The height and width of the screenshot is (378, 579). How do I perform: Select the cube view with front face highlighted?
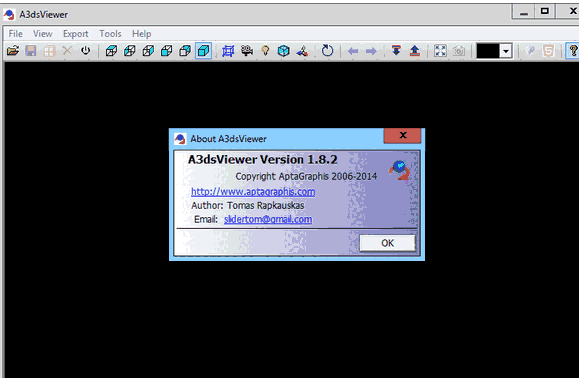167,51
